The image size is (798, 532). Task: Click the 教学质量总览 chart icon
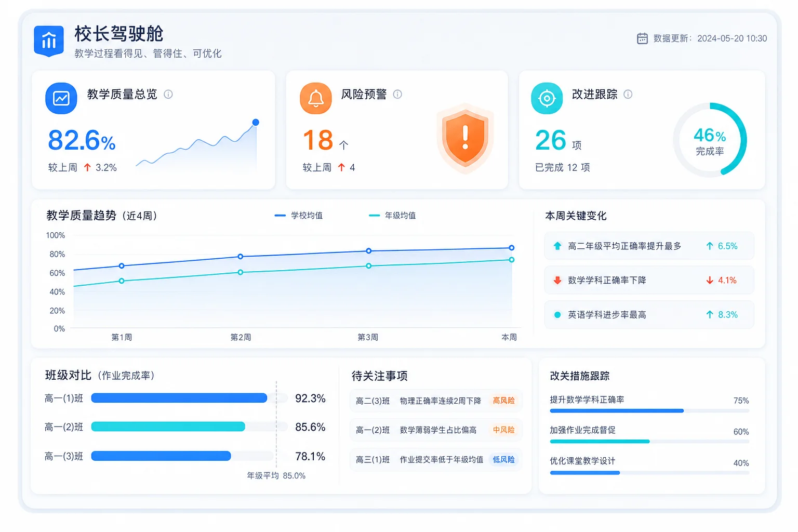click(61, 98)
